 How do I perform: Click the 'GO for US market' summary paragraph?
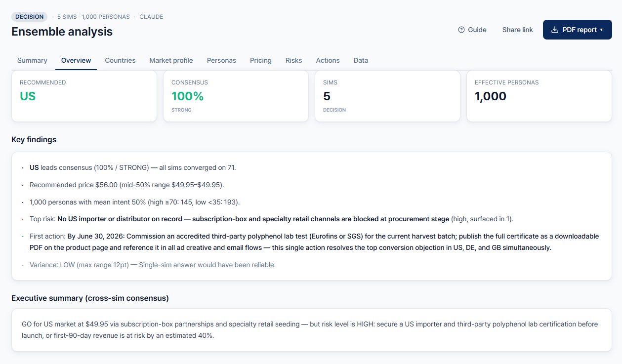[x=310, y=330]
